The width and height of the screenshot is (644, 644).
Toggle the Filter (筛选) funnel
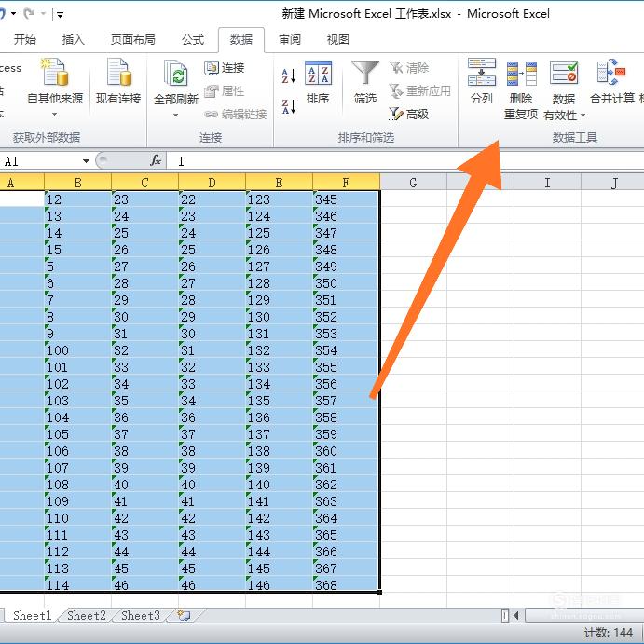point(365,82)
